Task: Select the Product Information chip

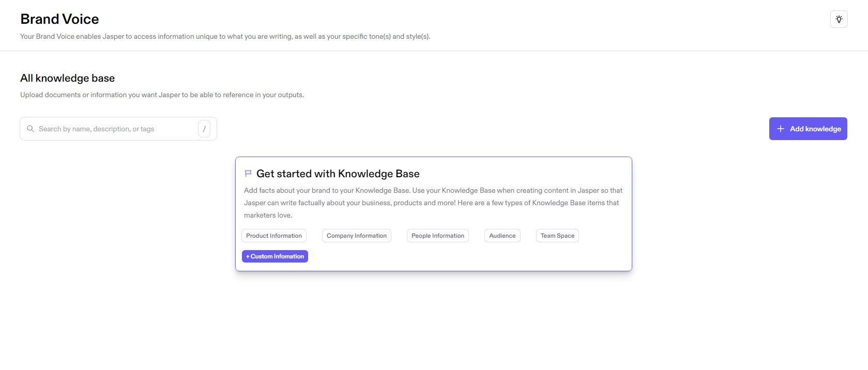Action: pyautogui.click(x=274, y=236)
